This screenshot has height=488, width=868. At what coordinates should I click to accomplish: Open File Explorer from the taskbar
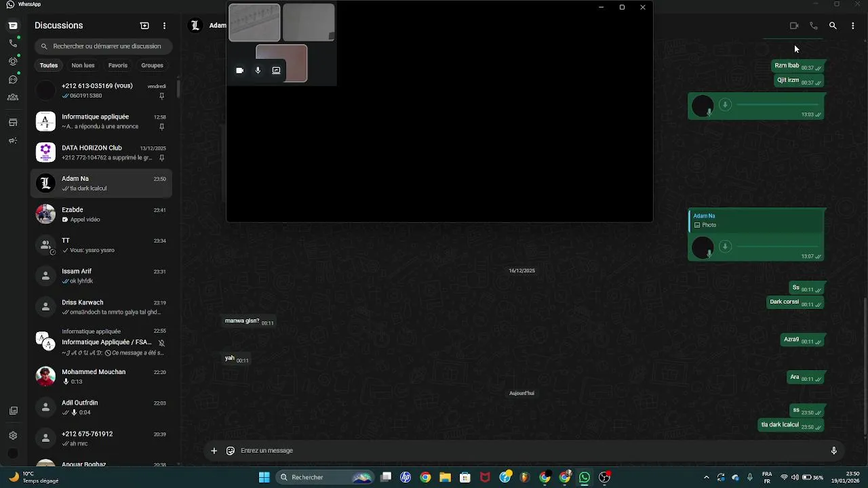tap(445, 478)
